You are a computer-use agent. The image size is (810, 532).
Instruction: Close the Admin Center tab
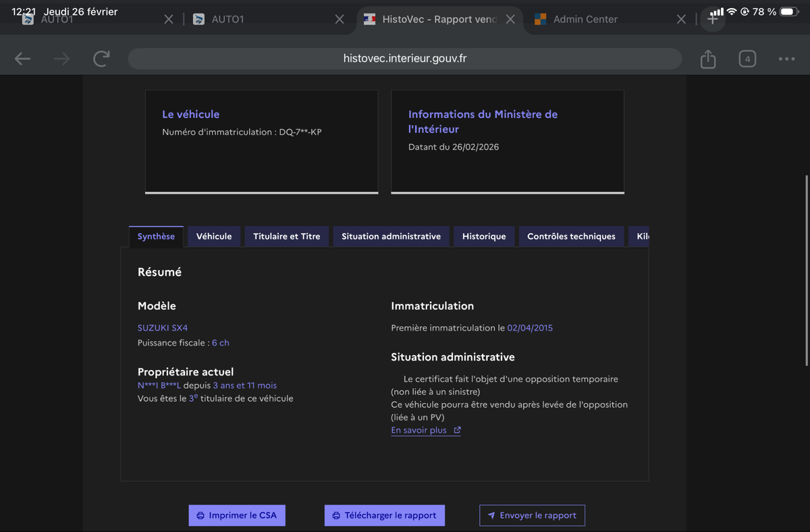point(681,20)
